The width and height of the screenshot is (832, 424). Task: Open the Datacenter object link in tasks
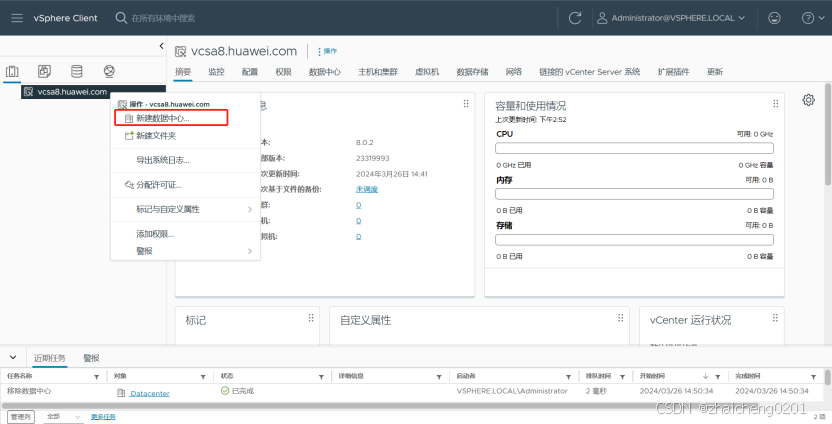(150, 393)
